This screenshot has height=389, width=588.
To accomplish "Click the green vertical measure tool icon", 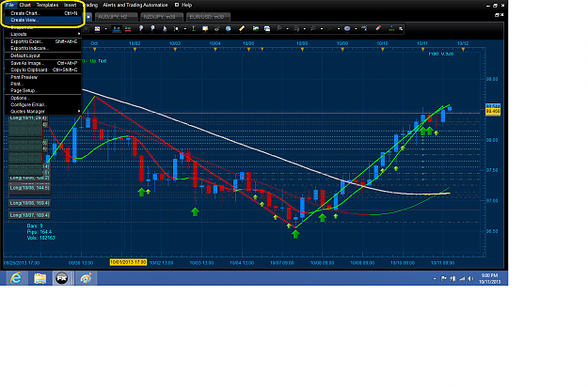I will 194,29.
